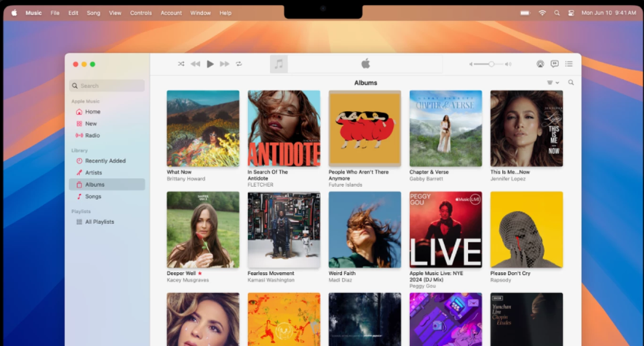Open the Window menu
This screenshot has height=346, width=644.
click(201, 13)
